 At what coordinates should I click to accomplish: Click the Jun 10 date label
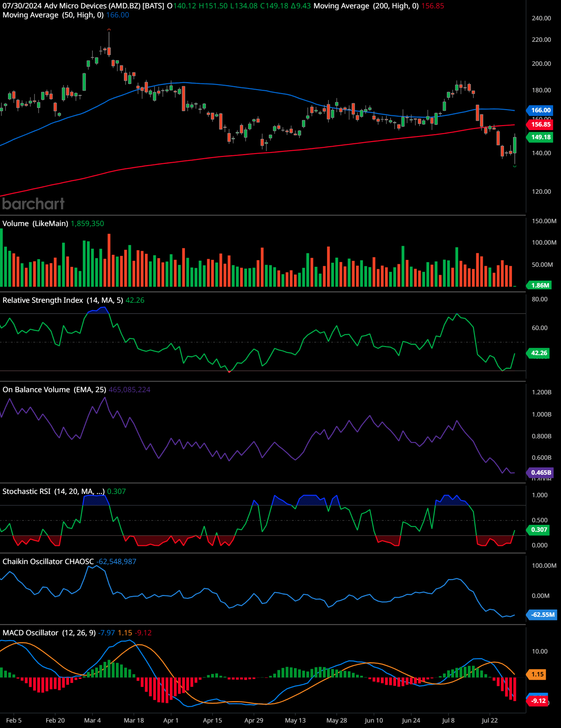(374, 720)
